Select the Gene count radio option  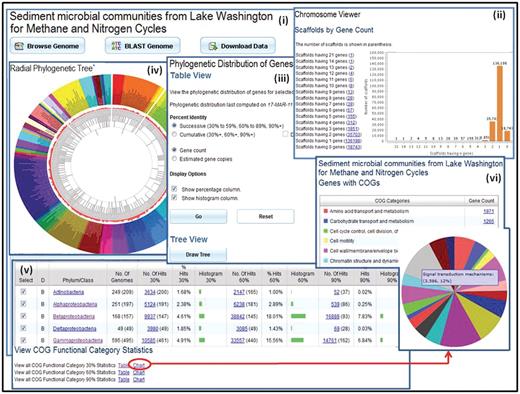coord(174,150)
